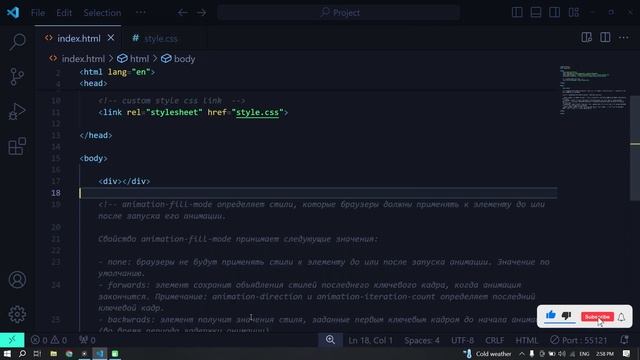Click Port : 55121 live server status
This screenshot has height=360, width=640.
click(x=578, y=340)
